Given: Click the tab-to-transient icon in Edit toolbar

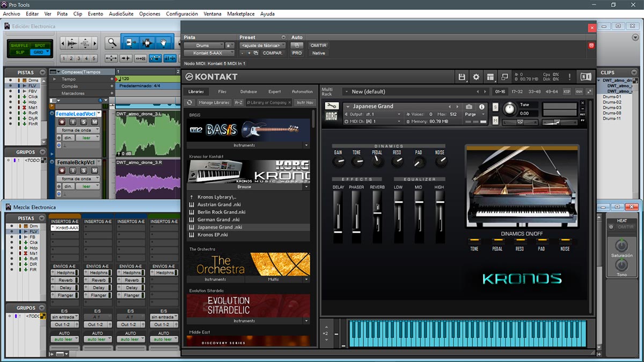Looking at the screenshot, I should pyautogui.click(x=126, y=58).
